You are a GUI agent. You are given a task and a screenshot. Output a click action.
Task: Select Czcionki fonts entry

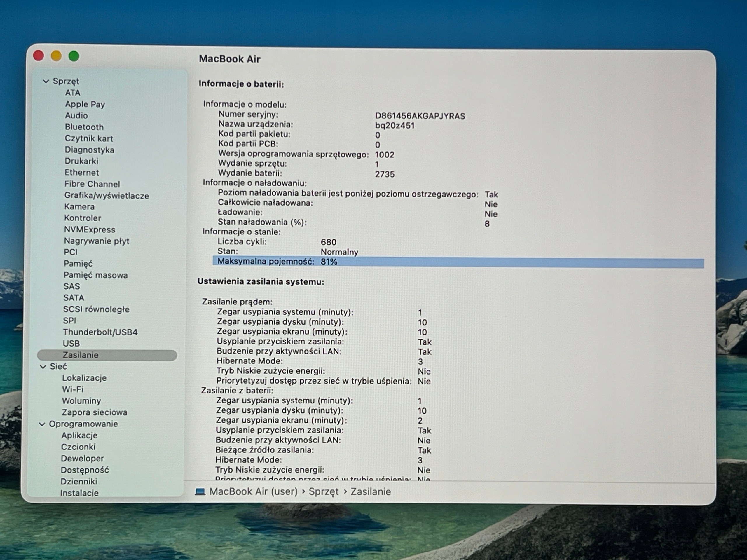click(78, 447)
